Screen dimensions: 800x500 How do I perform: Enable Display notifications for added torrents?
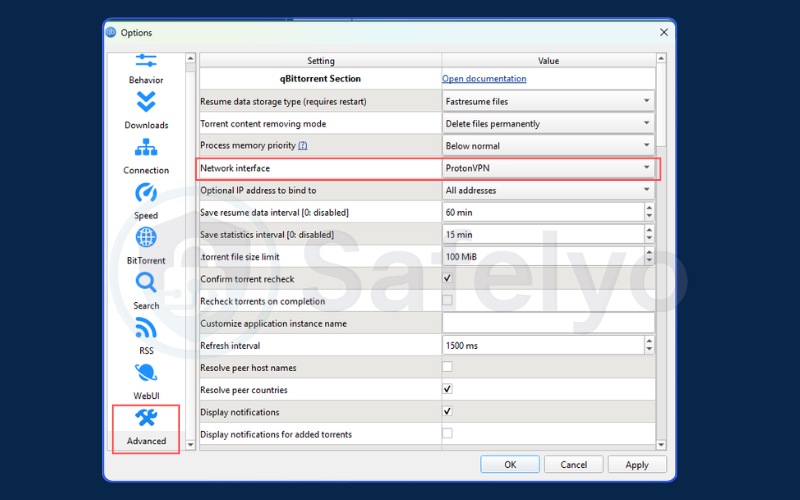coord(447,434)
